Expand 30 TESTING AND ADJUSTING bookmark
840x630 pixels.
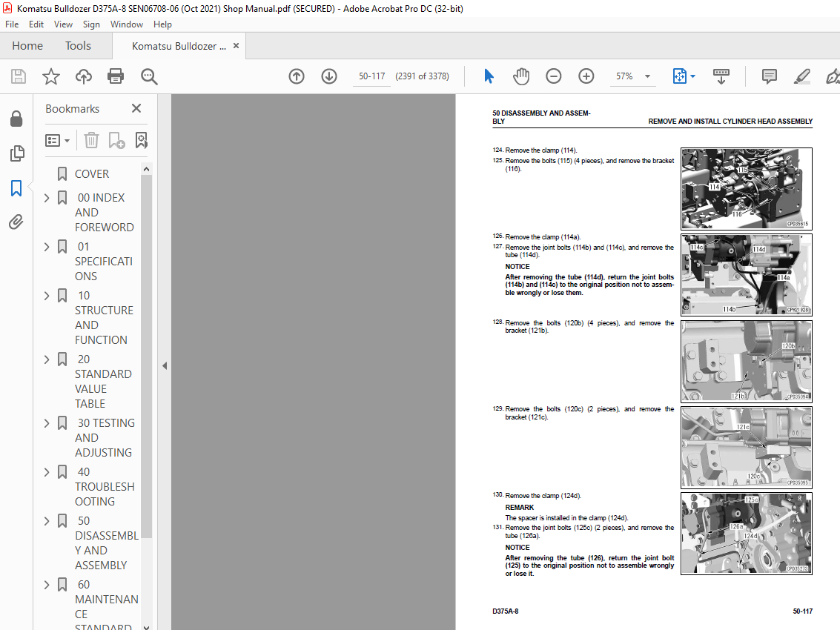(47, 423)
